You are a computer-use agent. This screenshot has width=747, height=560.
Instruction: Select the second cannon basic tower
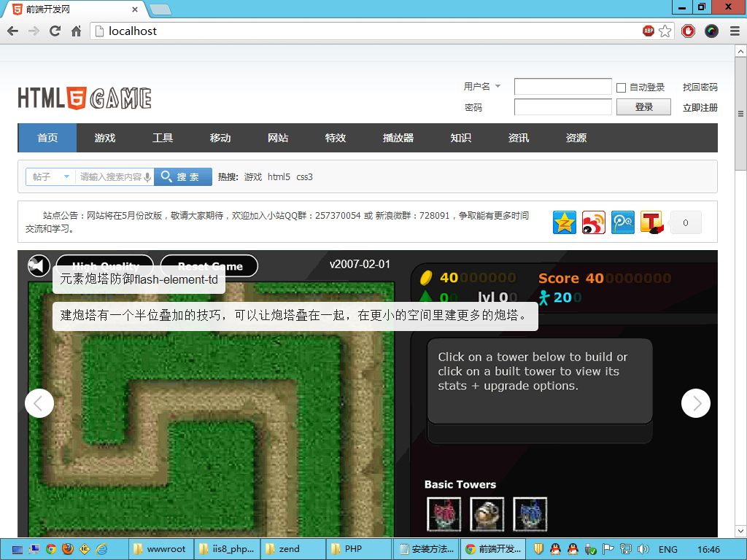pyautogui.click(x=487, y=514)
